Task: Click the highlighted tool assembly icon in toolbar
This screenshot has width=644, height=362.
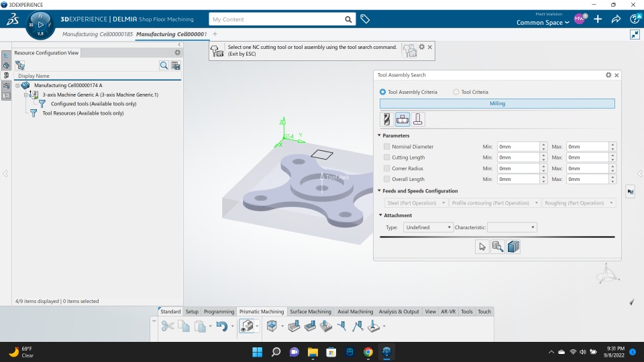Action: [x=246, y=326]
